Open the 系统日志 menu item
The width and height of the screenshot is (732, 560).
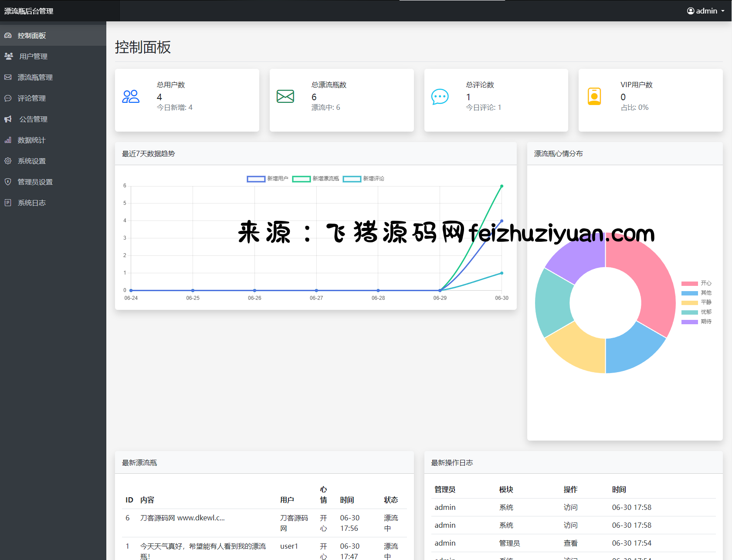click(31, 203)
